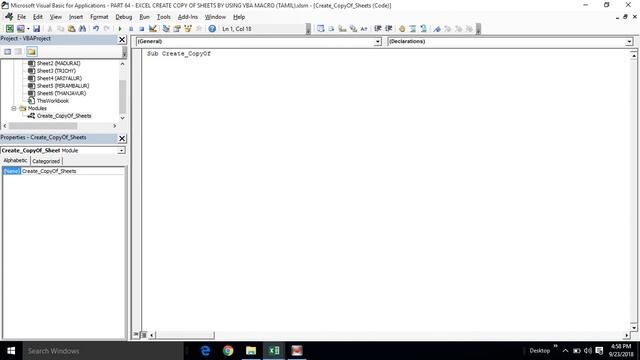Select the Create_CopyOf_Sheets module
This screenshot has height=360, width=640.
coord(64,116)
